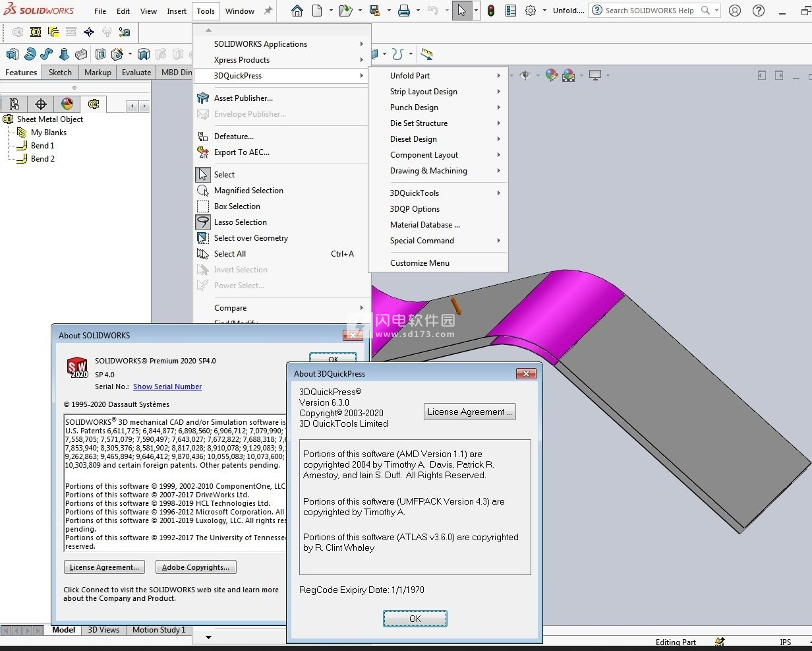Expand the Select tool dropdown arrow
812x651 pixels.
coord(476,11)
